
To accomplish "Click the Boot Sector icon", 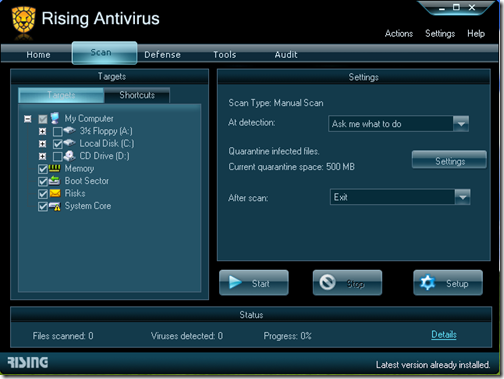I will point(55,181).
